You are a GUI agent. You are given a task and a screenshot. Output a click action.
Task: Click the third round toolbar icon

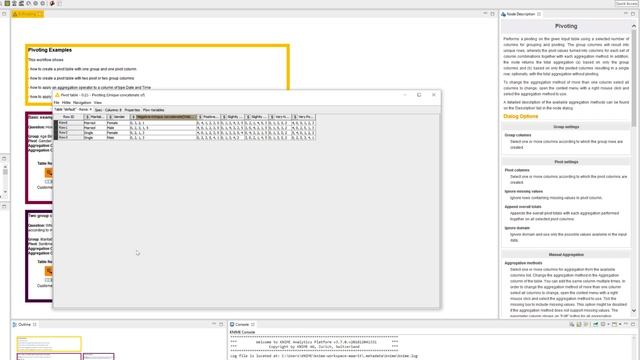42,3
